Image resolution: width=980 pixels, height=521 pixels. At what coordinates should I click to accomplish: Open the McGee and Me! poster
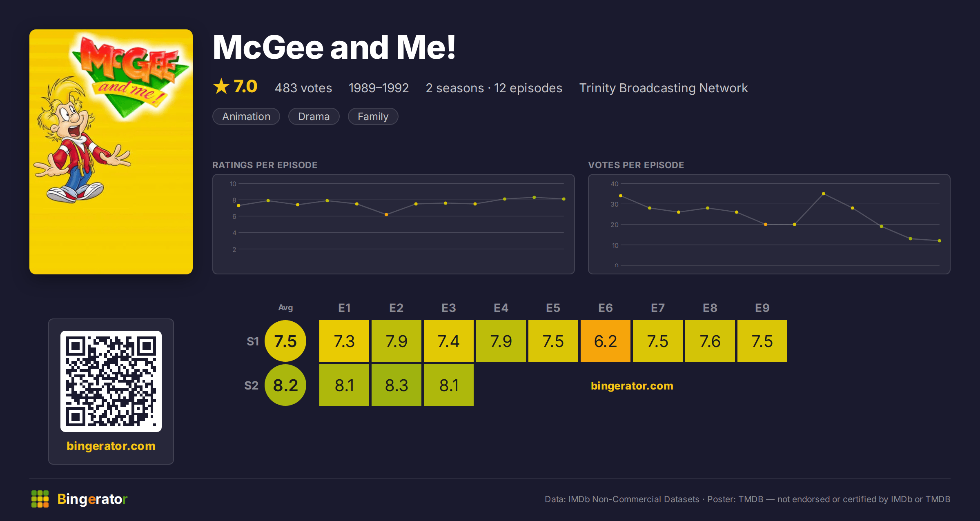pos(111,152)
